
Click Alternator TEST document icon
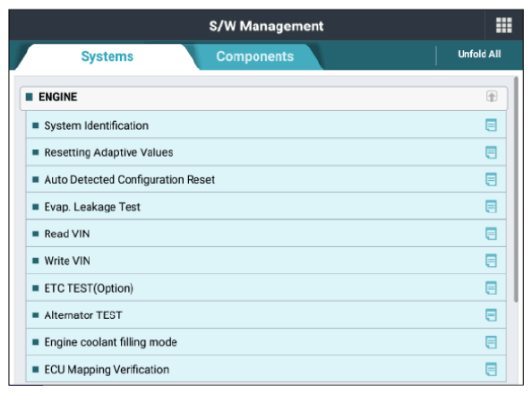click(x=491, y=315)
